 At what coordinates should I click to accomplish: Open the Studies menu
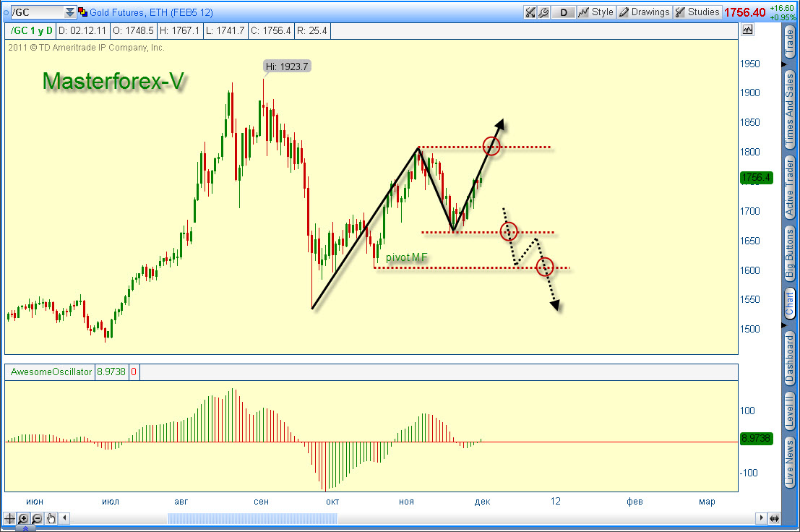697,12
